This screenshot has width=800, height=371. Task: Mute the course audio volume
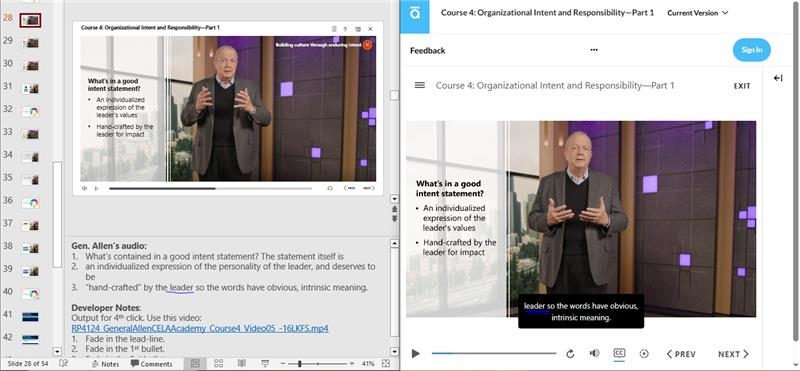coord(594,353)
